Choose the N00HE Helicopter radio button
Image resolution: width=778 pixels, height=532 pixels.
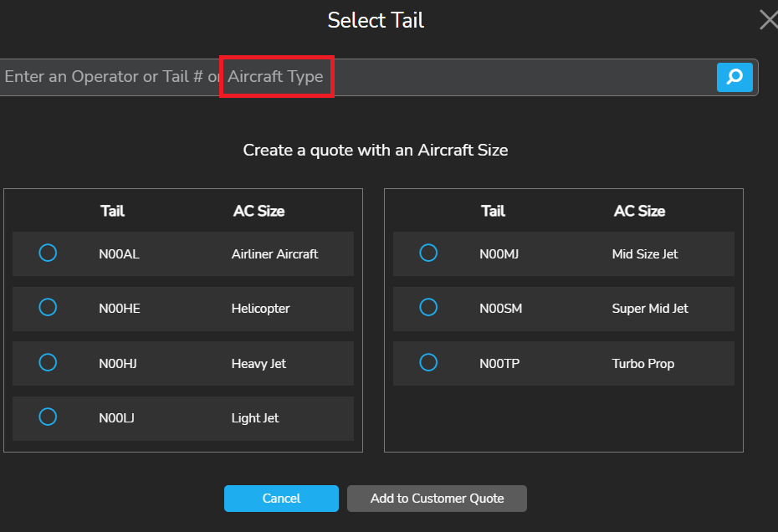48,307
